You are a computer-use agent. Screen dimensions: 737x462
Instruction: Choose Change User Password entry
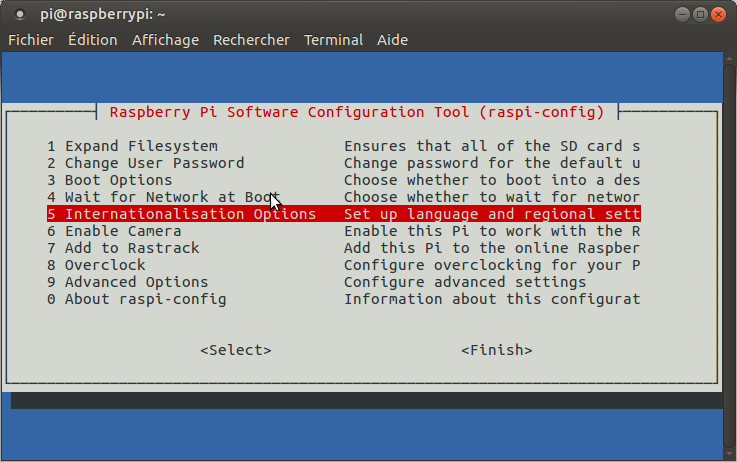pyautogui.click(x=153, y=163)
